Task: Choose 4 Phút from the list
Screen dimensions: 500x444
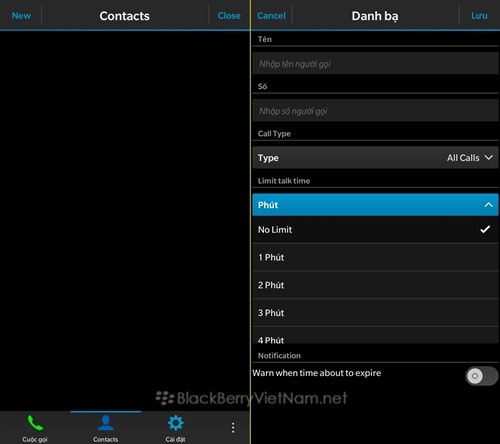Action: 375,335
